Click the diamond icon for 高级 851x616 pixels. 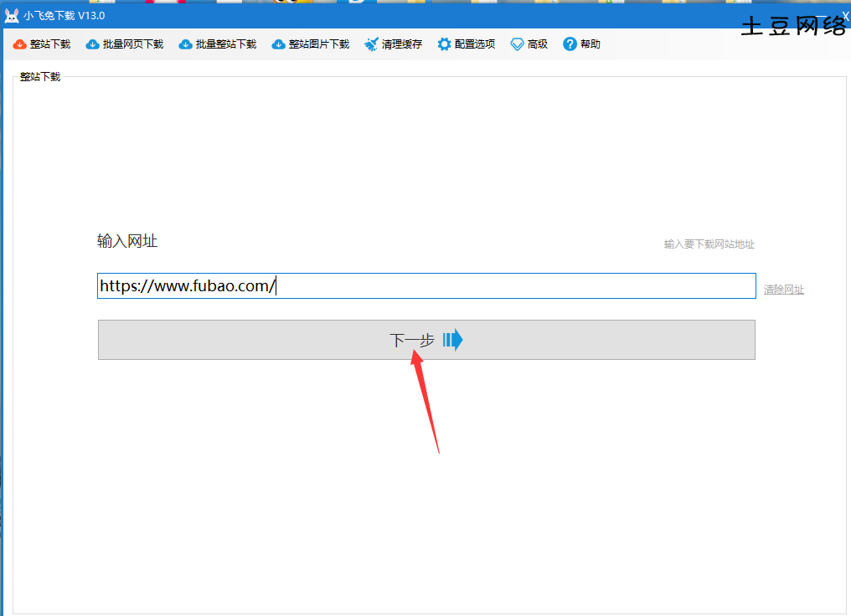[x=517, y=44]
